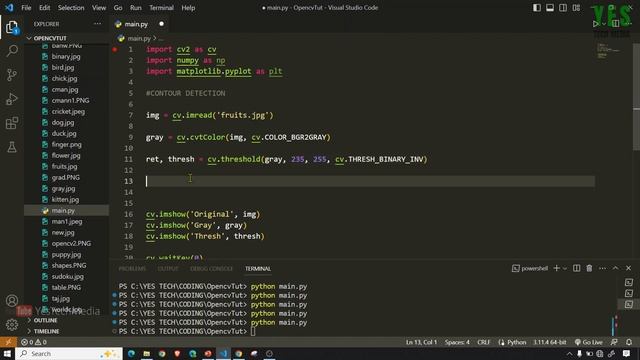Click the editor minimap
This screenshot has height=360, width=640.
tap(609, 51)
